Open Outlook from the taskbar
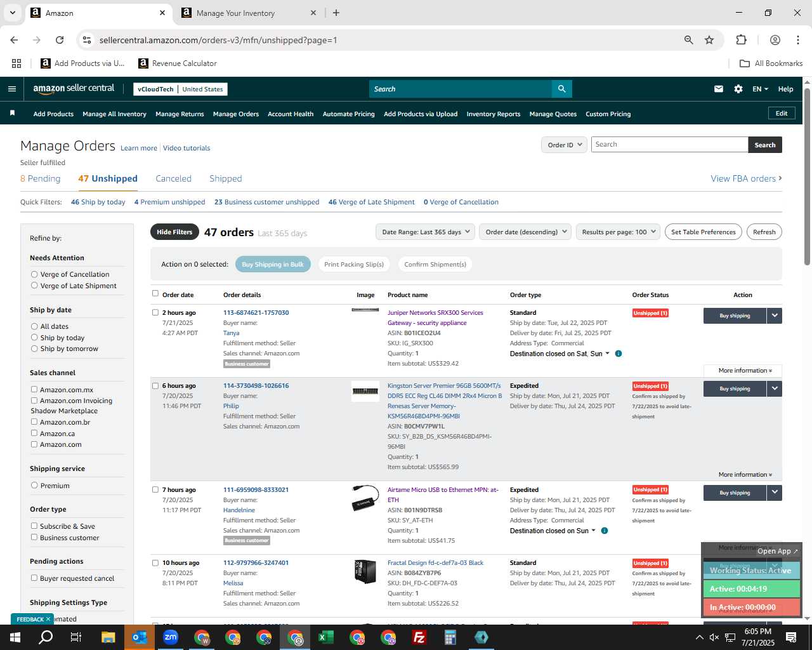Screen dimensions: 812x650 click(x=139, y=637)
